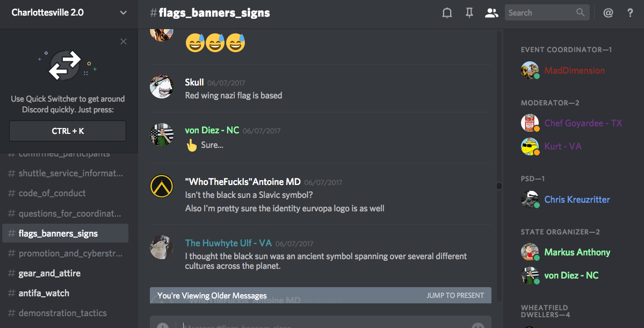Open Skull's shark avatar
This screenshot has height=328, width=644.
(x=162, y=87)
